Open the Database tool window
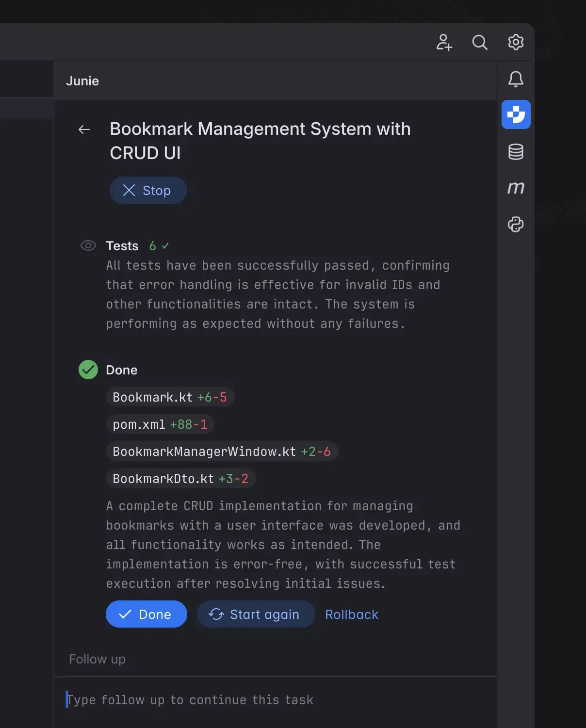Screen dimensions: 586x728 pyautogui.click(x=516, y=152)
